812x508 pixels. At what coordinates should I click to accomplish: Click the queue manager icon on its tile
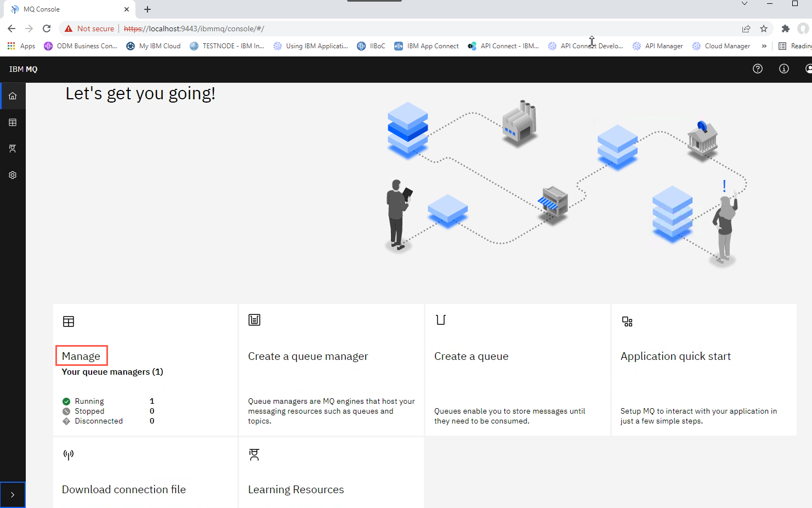pos(254,320)
